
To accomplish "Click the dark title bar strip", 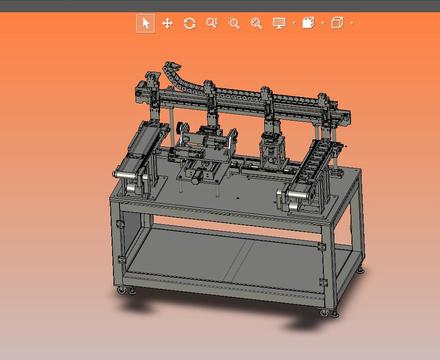I will pyautogui.click(x=220, y=6).
